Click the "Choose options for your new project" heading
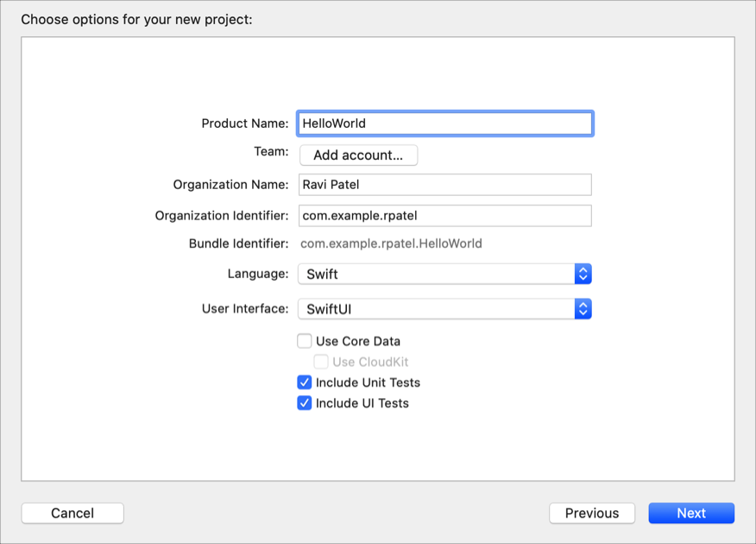This screenshot has height=544, width=756. pos(136,19)
